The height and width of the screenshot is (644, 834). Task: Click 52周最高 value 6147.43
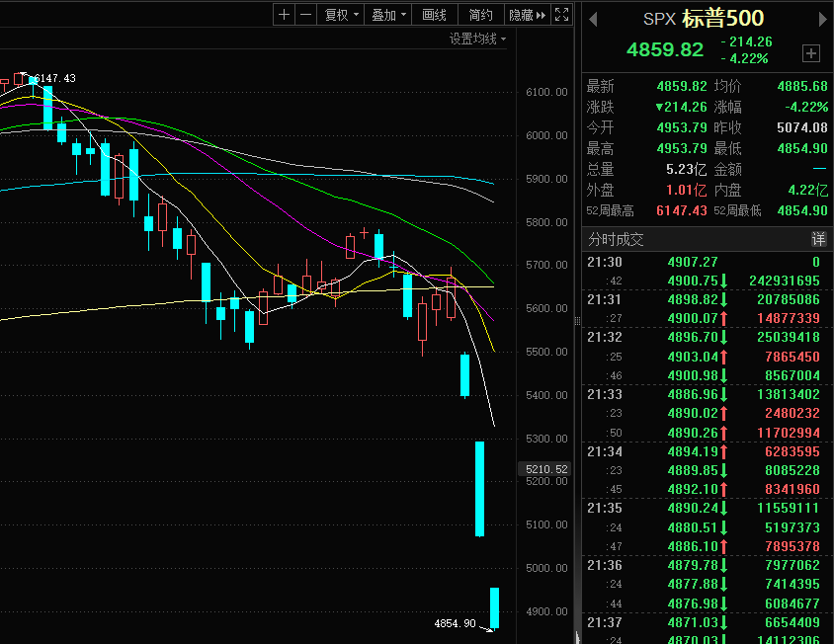click(x=682, y=210)
